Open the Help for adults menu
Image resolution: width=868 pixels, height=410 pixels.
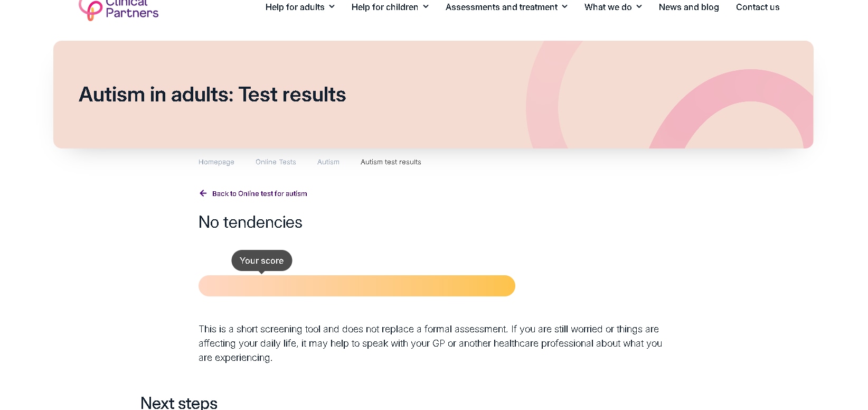295,7
